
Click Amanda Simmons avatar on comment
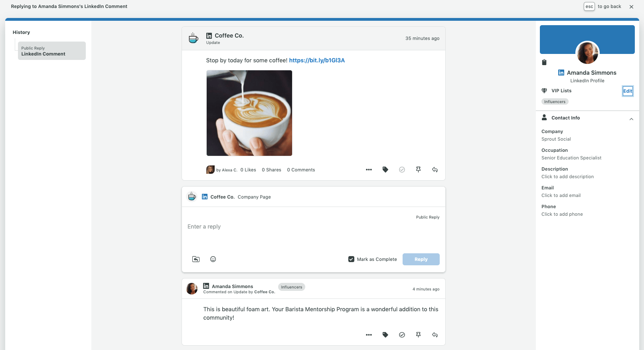192,288
